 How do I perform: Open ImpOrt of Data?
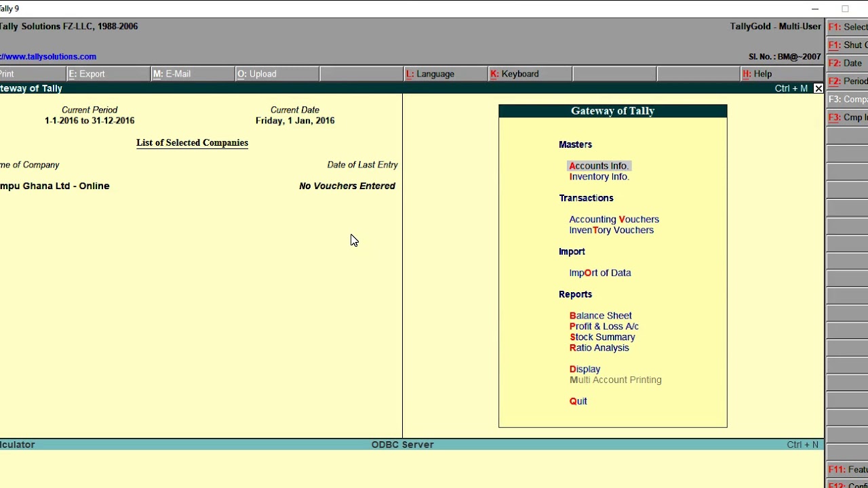click(600, 273)
